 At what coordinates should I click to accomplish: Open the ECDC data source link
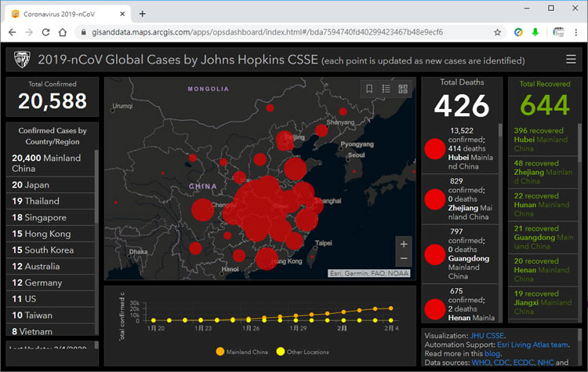coord(524,363)
